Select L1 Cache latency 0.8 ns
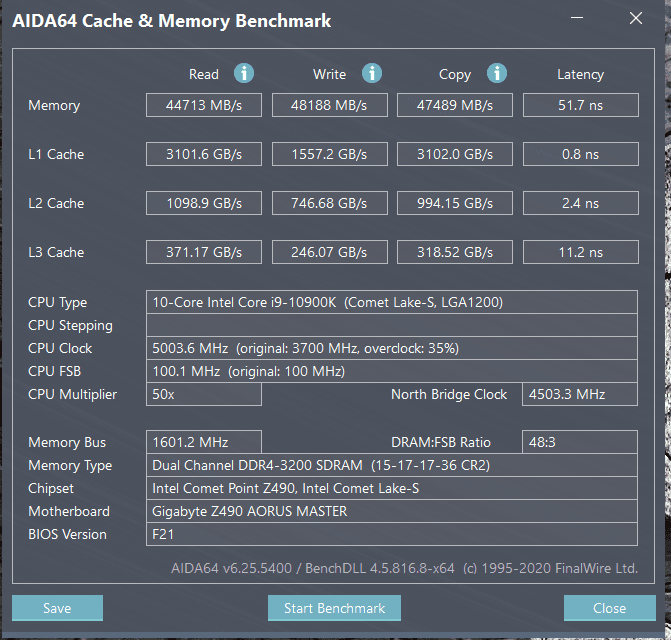 (581, 154)
